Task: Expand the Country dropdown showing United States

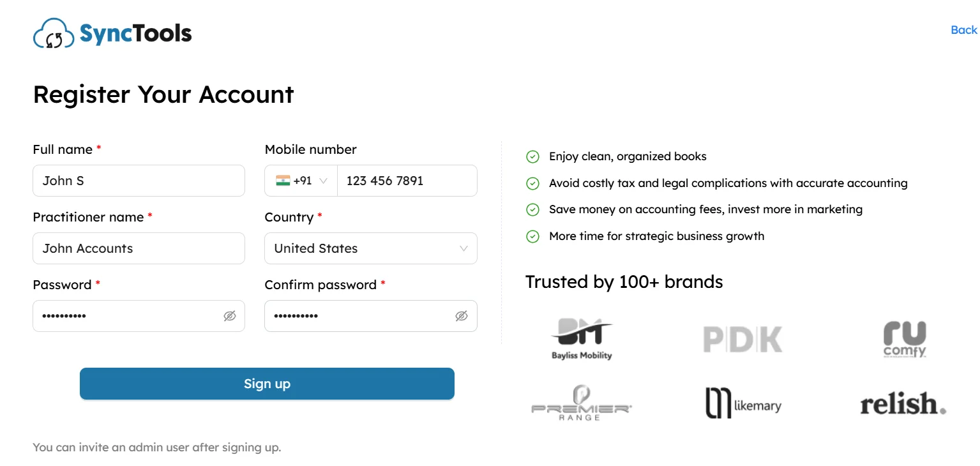Action: [x=370, y=248]
